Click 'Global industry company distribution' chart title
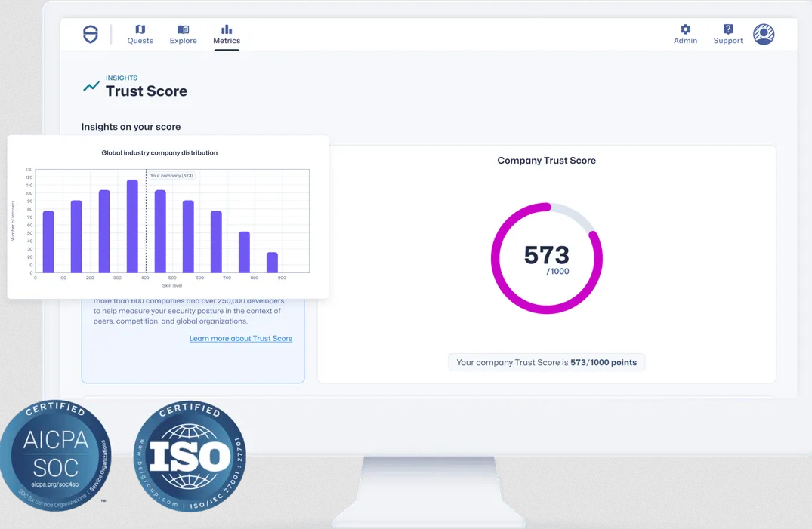The width and height of the screenshot is (812, 529). (159, 152)
